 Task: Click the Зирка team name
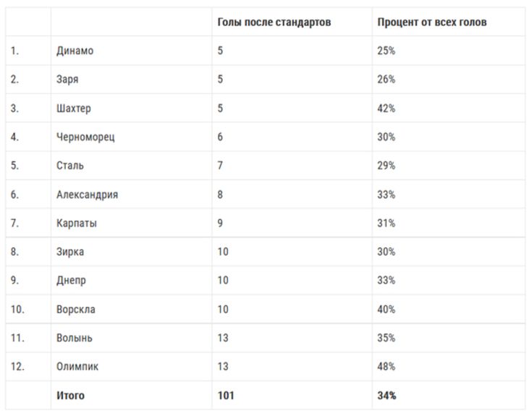click(x=70, y=252)
